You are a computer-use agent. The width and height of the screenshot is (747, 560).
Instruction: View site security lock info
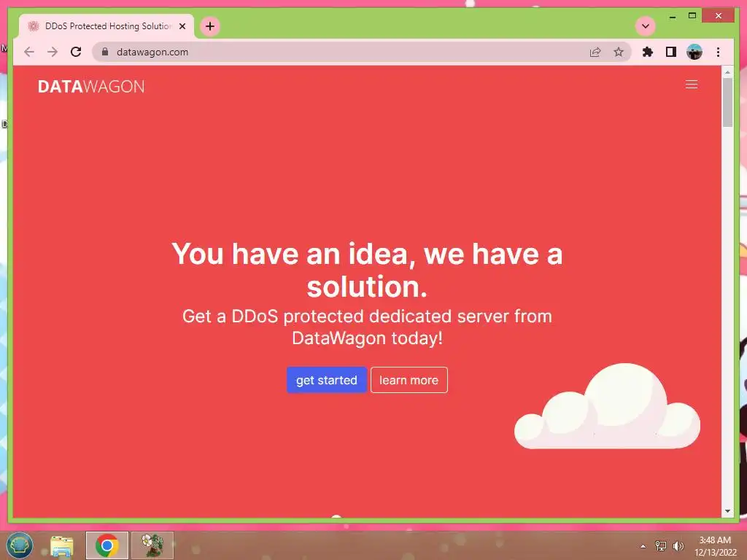105,52
